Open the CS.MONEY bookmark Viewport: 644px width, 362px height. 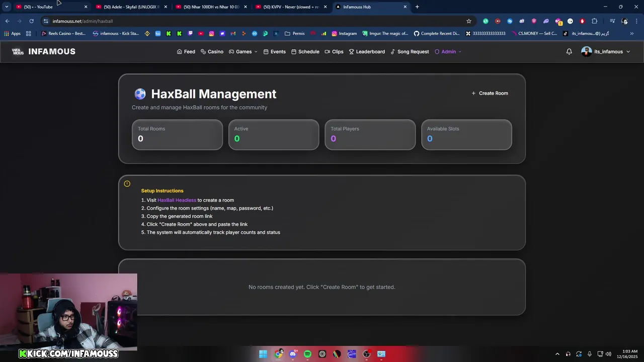[x=534, y=34]
